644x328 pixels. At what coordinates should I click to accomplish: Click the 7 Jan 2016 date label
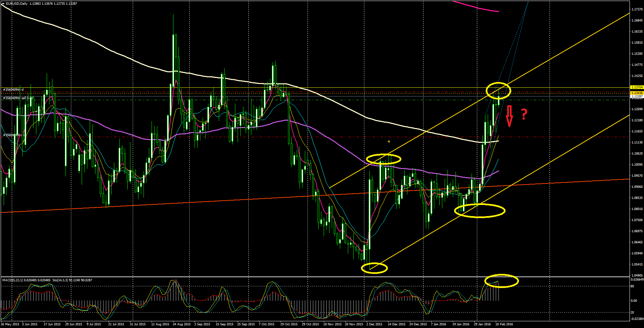click(x=439, y=324)
